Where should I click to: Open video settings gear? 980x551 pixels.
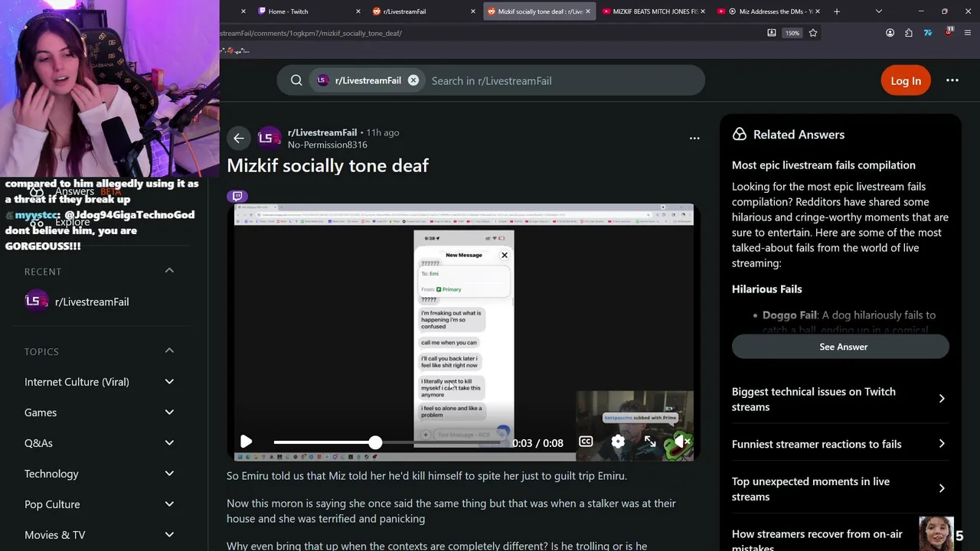coord(618,442)
